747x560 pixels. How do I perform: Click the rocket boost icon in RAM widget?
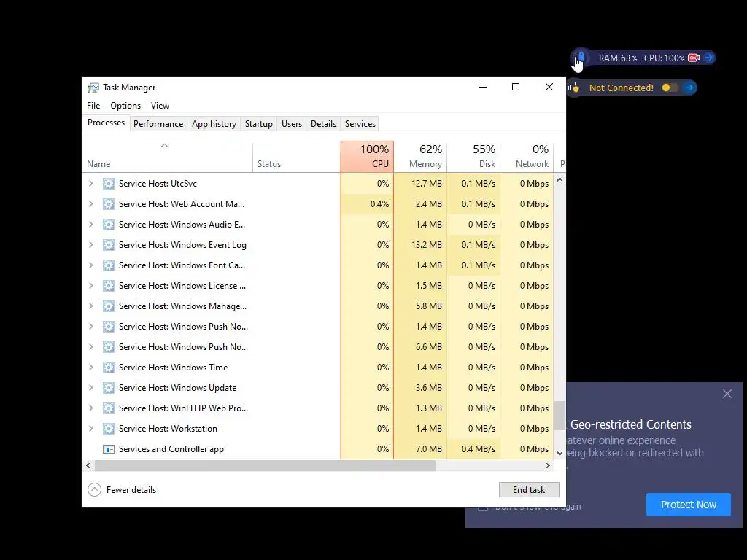pyautogui.click(x=581, y=57)
